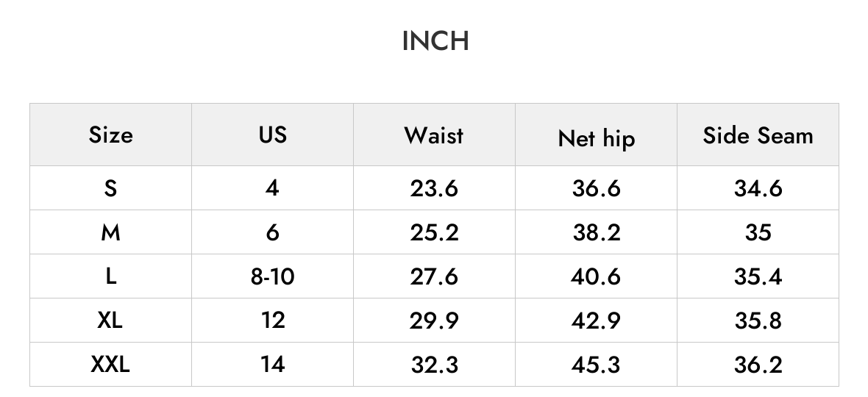Viewport: 868px width, 397px height.
Task: Select the 23.6 waist value
Action: point(434,188)
